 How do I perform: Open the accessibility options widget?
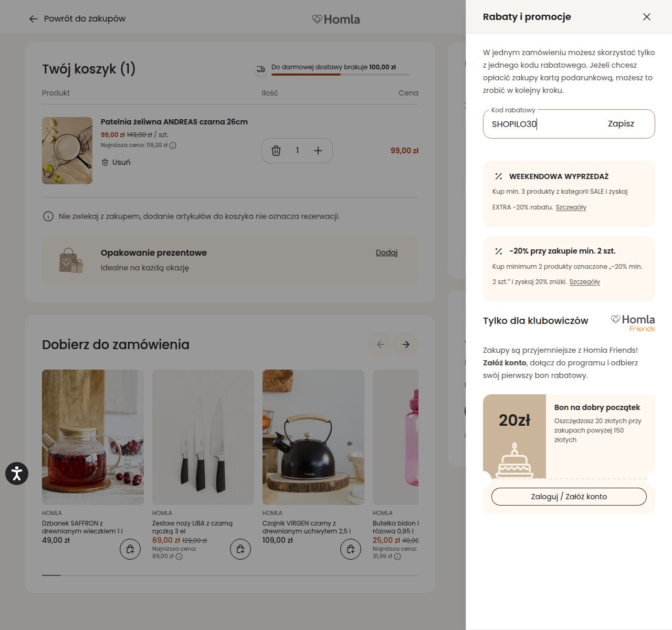tap(17, 474)
